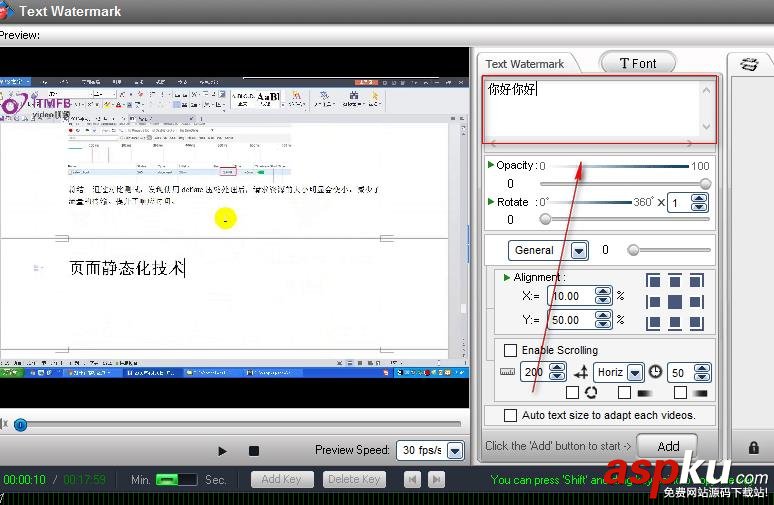Click the loop circle icon in the scrolling options
The width and height of the screenshot is (774, 505).
591,392
